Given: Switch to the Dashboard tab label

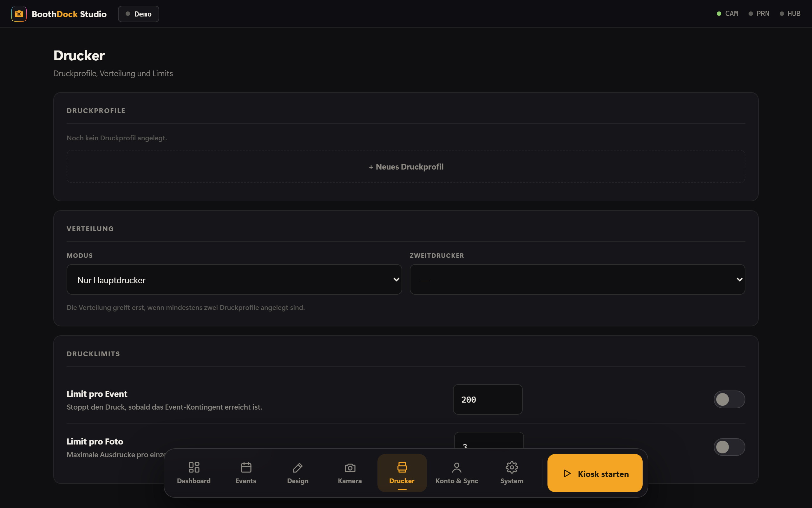Looking at the screenshot, I should [194, 481].
